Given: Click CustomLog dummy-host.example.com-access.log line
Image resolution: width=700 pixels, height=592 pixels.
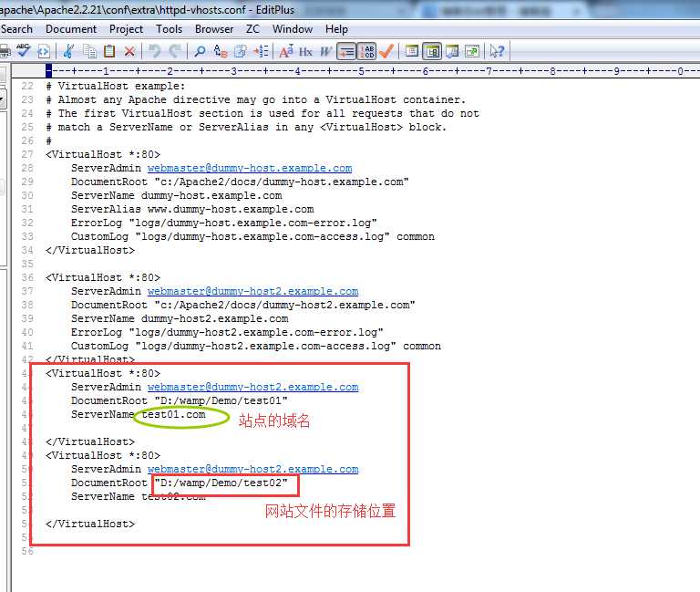Looking at the screenshot, I should (252, 237).
